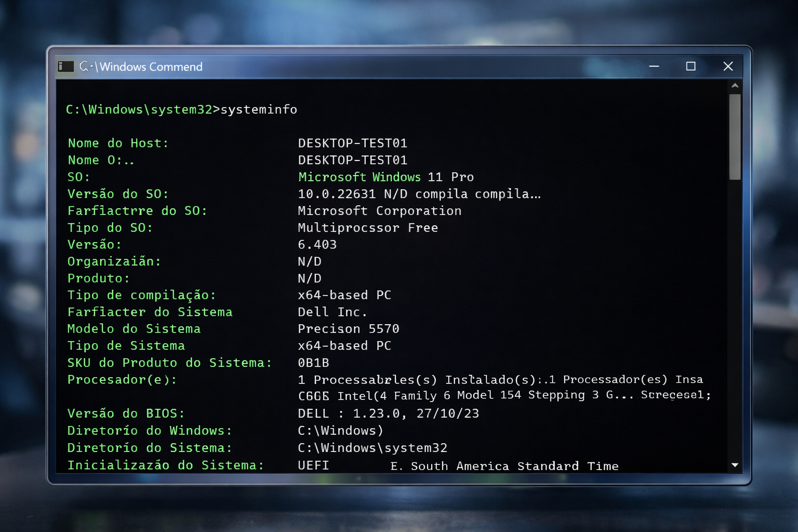Click the typed "systeminfo" command
798x532 pixels.
tap(259, 110)
